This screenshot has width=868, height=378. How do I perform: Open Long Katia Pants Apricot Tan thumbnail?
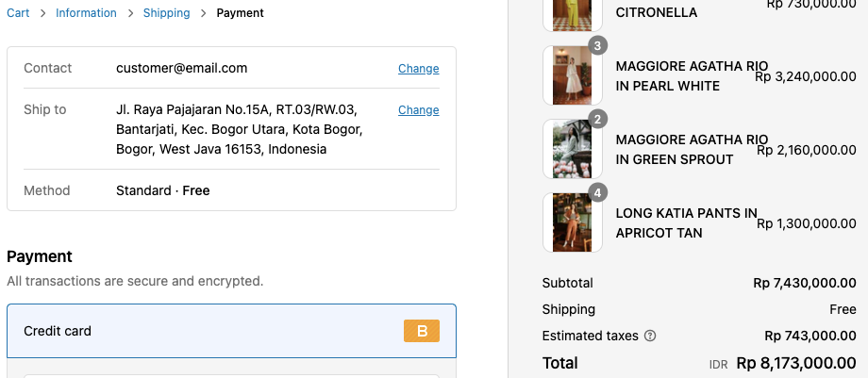tap(572, 222)
